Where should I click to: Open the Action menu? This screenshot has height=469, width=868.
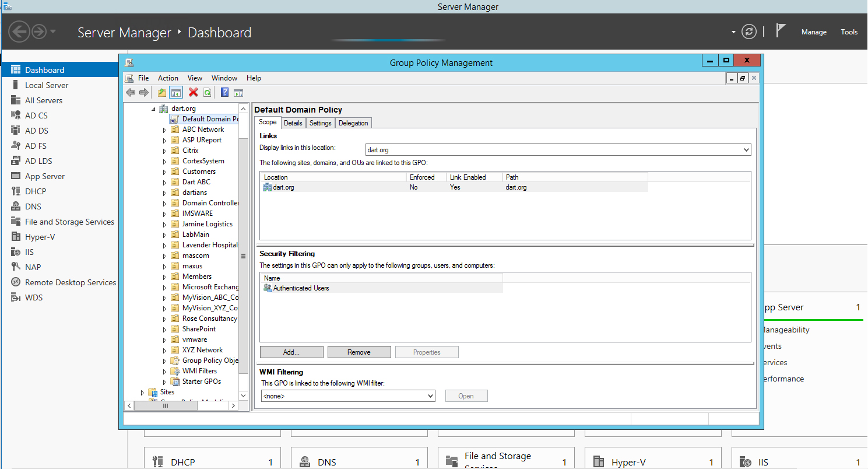[x=168, y=78]
